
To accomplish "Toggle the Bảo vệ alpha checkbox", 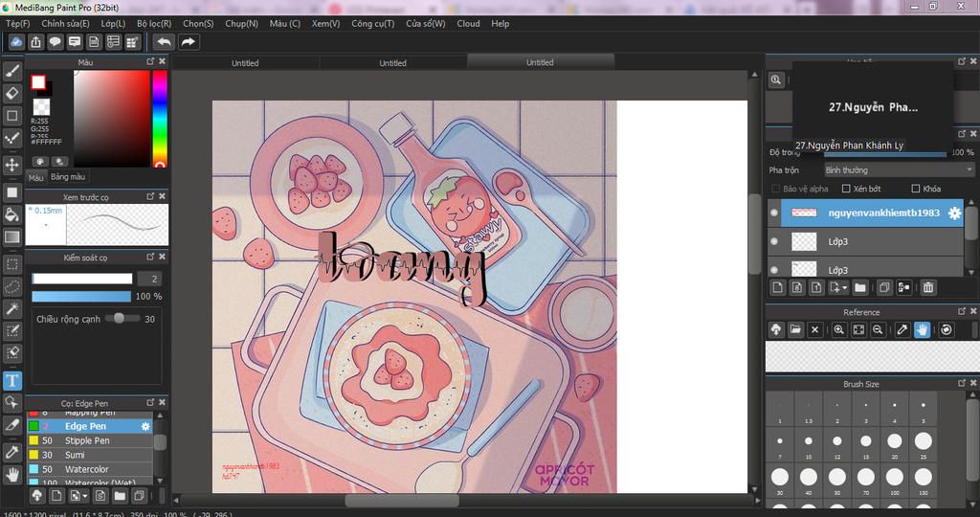I will [x=775, y=189].
